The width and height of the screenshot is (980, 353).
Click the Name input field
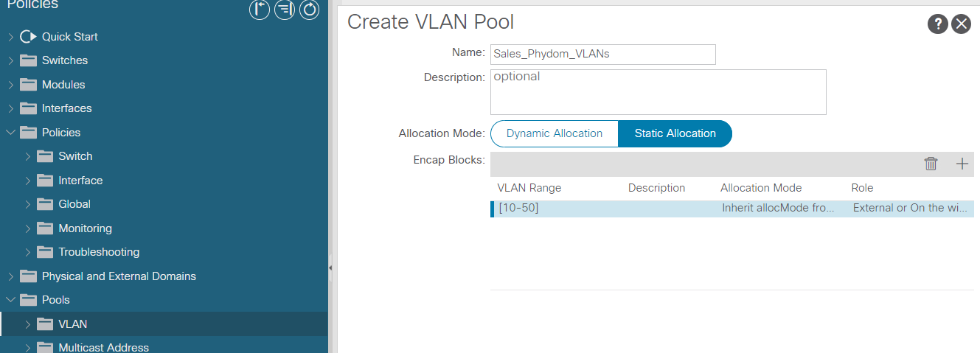coord(603,55)
